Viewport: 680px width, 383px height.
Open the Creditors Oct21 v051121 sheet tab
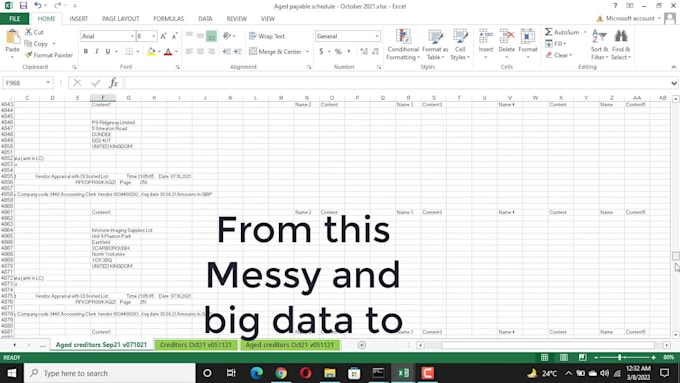click(x=196, y=345)
